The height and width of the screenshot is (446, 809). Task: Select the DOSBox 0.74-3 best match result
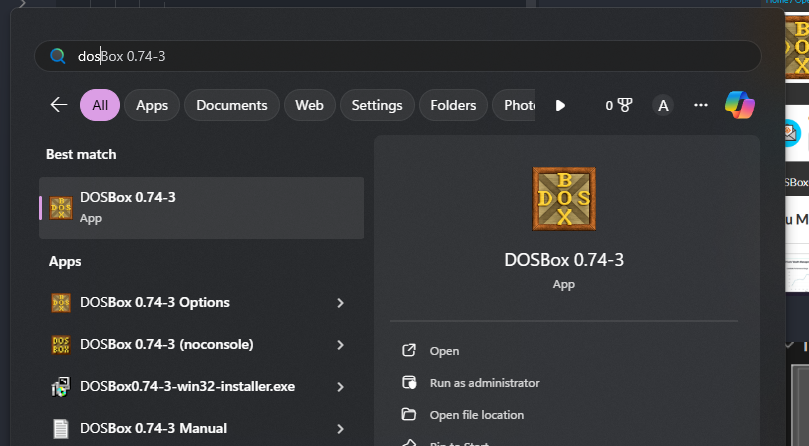pos(201,207)
